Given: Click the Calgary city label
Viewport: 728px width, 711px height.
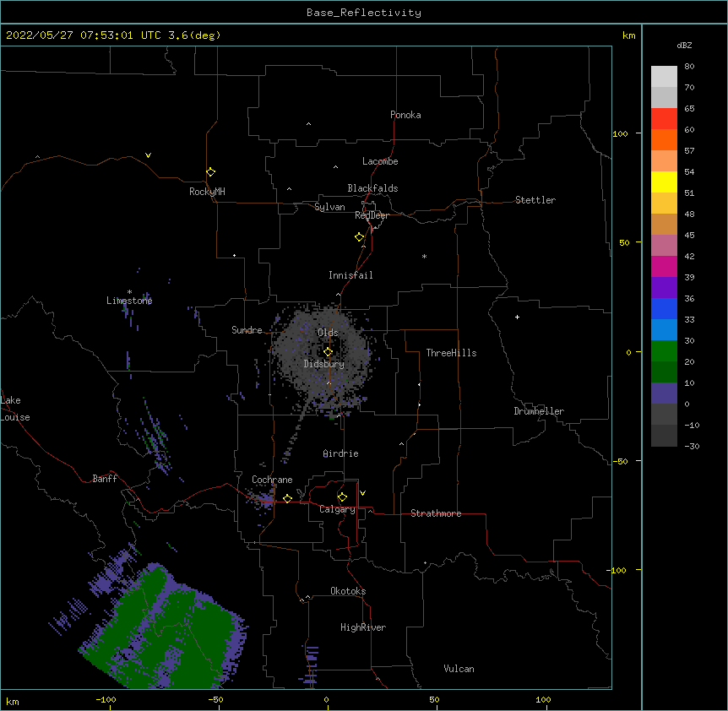Looking at the screenshot, I should click(x=337, y=509).
